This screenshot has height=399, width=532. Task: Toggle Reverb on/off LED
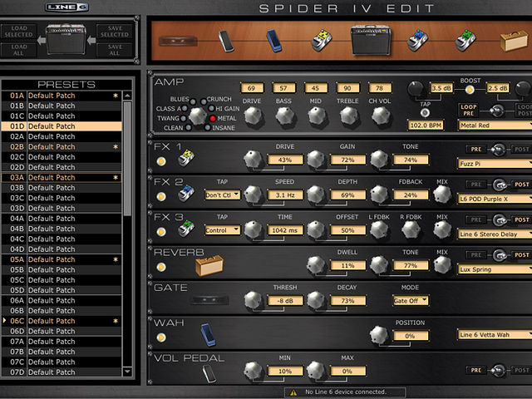coord(161,267)
